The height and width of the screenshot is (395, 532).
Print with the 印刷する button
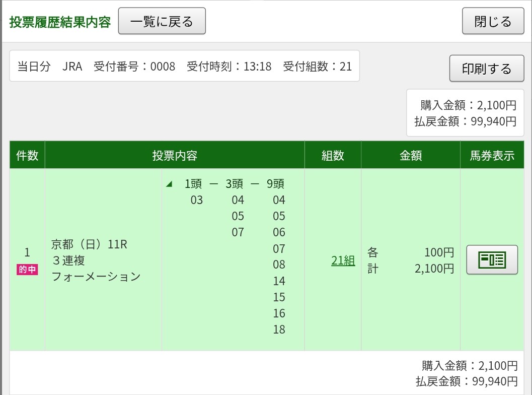(x=487, y=68)
